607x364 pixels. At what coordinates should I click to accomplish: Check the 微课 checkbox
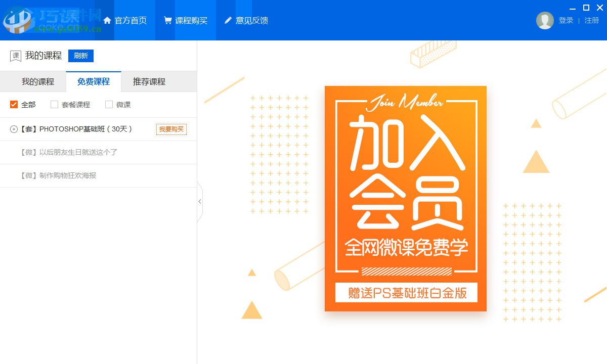[x=109, y=104]
